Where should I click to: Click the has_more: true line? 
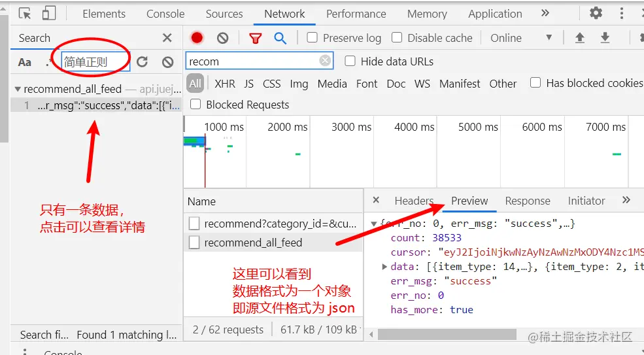pyautogui.click(x=432, y=310)
